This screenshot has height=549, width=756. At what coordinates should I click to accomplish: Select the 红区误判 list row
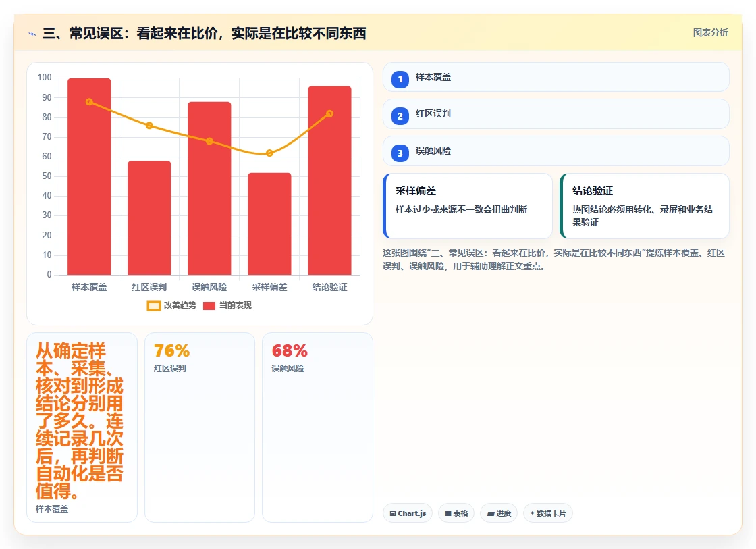[x=556, y=114]
